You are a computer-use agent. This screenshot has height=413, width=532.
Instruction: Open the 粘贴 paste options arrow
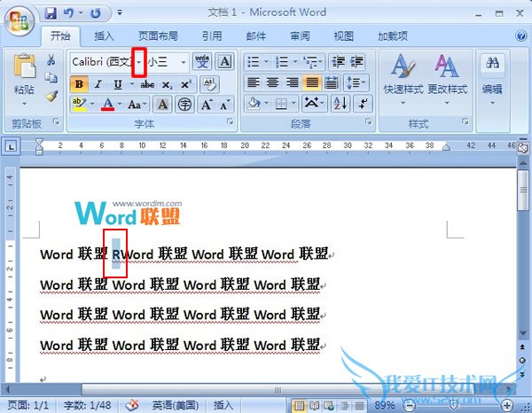pyautogui.click(x=24, y=104)
